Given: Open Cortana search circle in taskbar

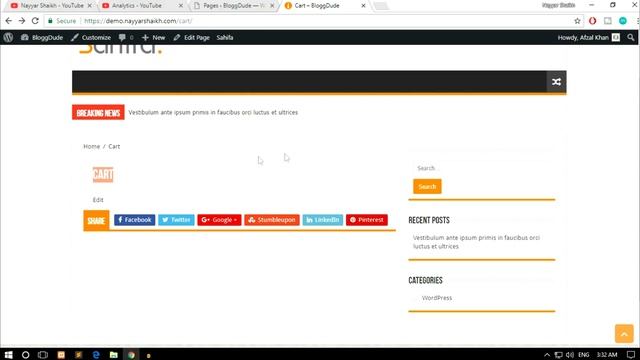Looking at the screenshot, I should point(25,355).
